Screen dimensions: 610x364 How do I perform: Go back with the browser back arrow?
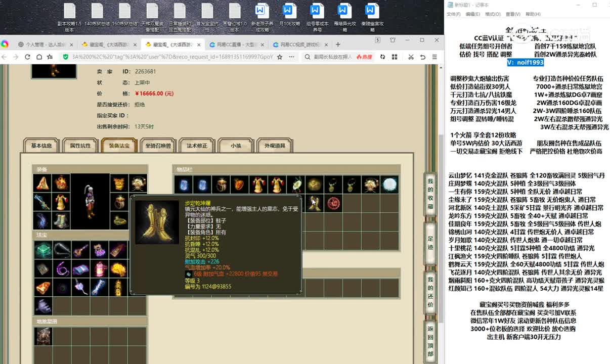[5, 57]
